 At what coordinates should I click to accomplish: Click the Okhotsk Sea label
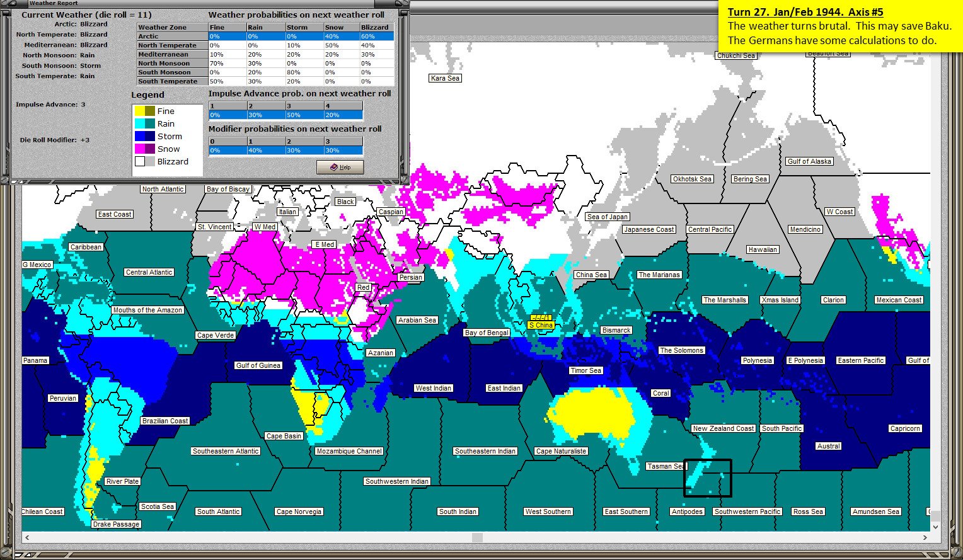click(x=692, y=179)
